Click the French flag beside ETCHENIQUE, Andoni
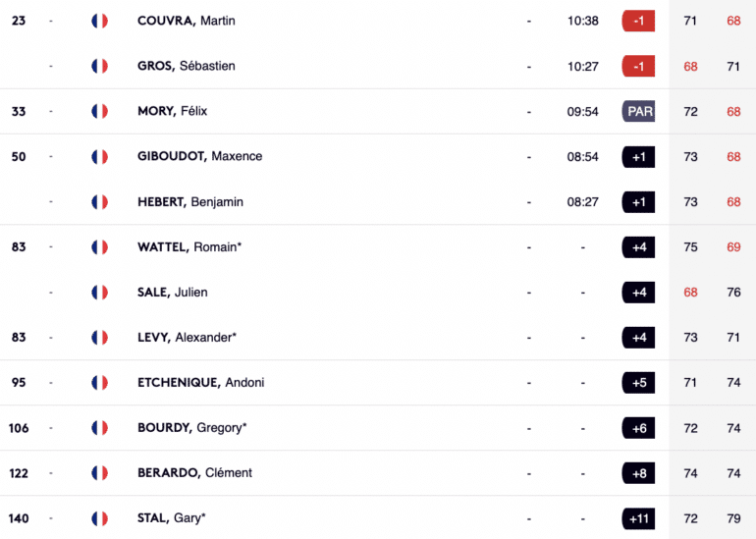This screenshot has width=756, height=539. click(100, 383)
